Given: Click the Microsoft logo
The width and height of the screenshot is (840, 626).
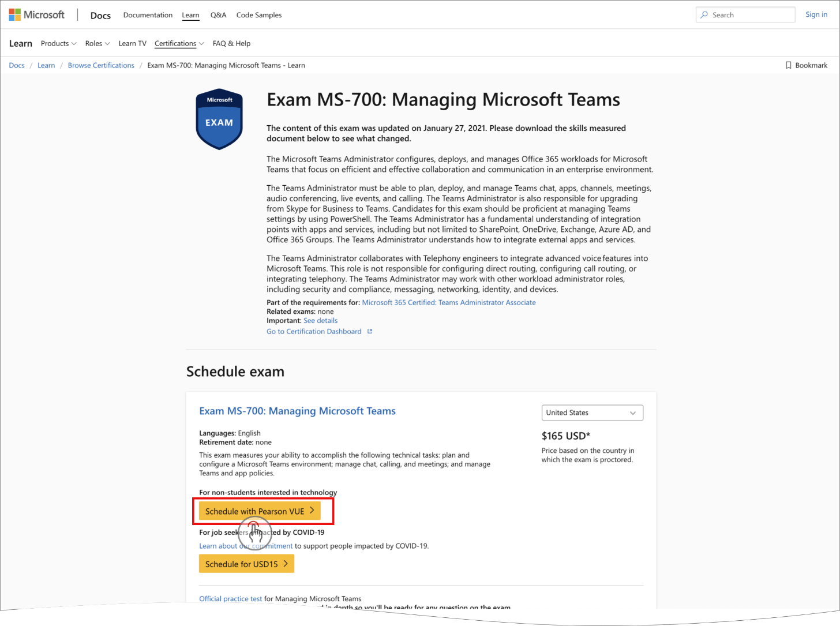Looking at the screenshot, I should click(36, 14).
